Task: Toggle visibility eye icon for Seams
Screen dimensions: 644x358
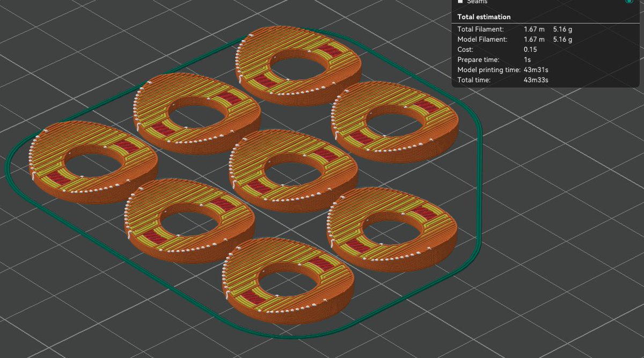Action: coord(629,2)
